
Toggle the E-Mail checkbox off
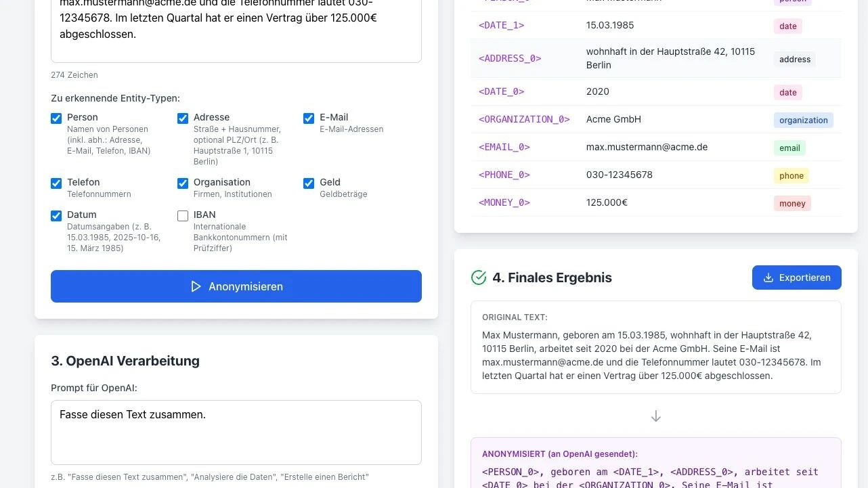(309, 118)
